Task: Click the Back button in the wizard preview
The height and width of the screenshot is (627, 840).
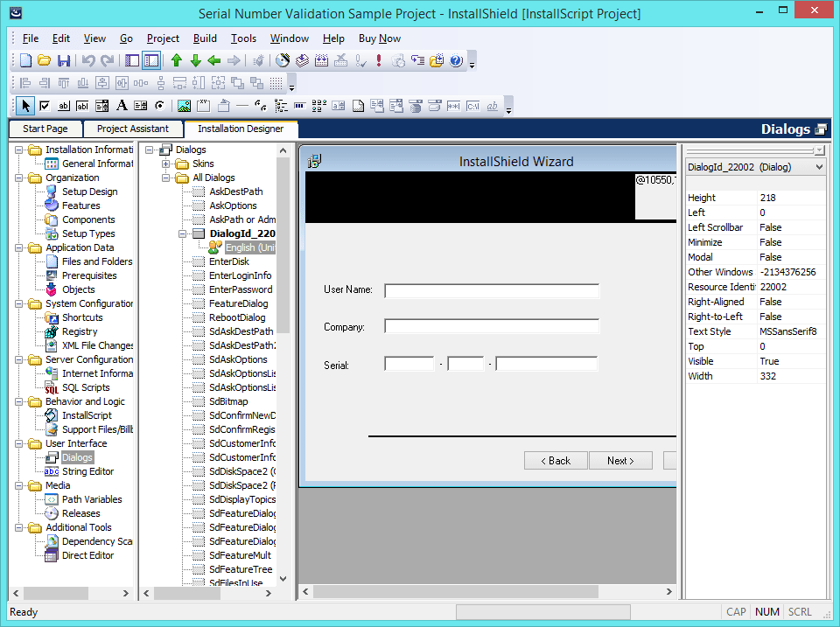Action: 556,460
